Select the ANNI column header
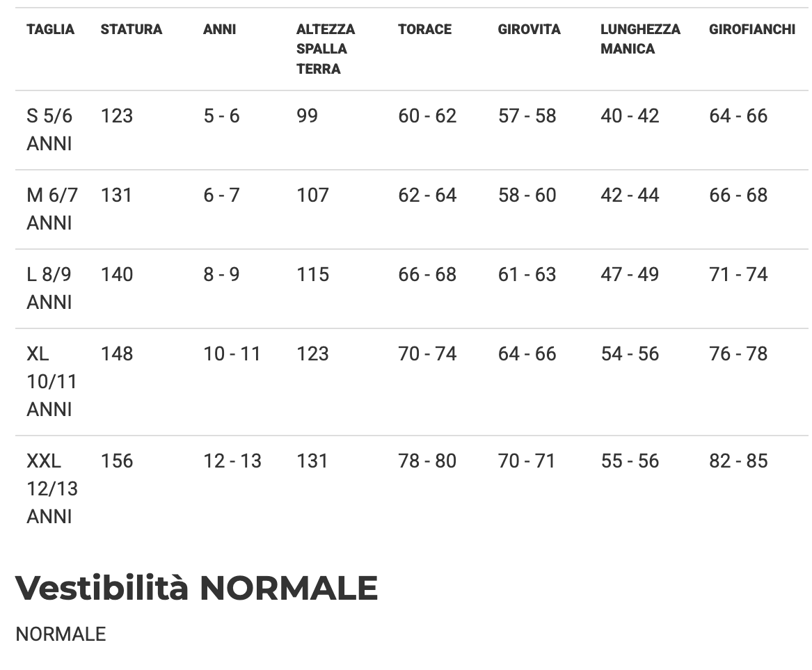This screenshot has width=812, height=670. 219,29
